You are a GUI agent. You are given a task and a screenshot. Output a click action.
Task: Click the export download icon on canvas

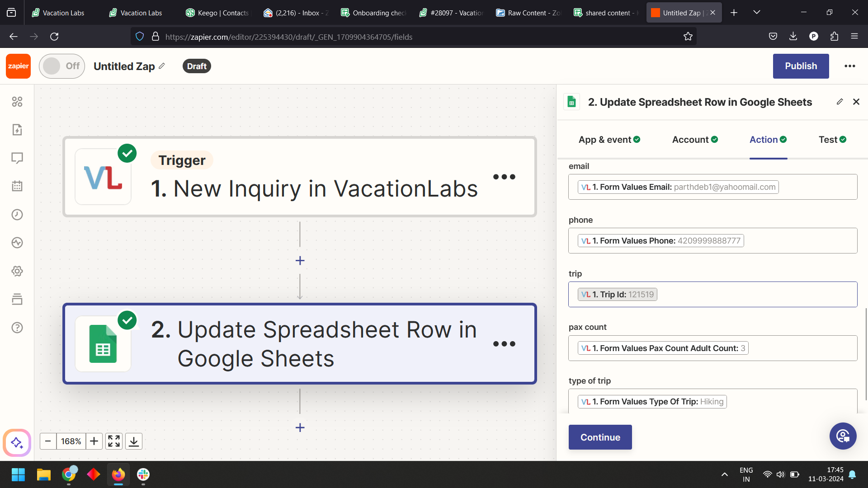134,441
